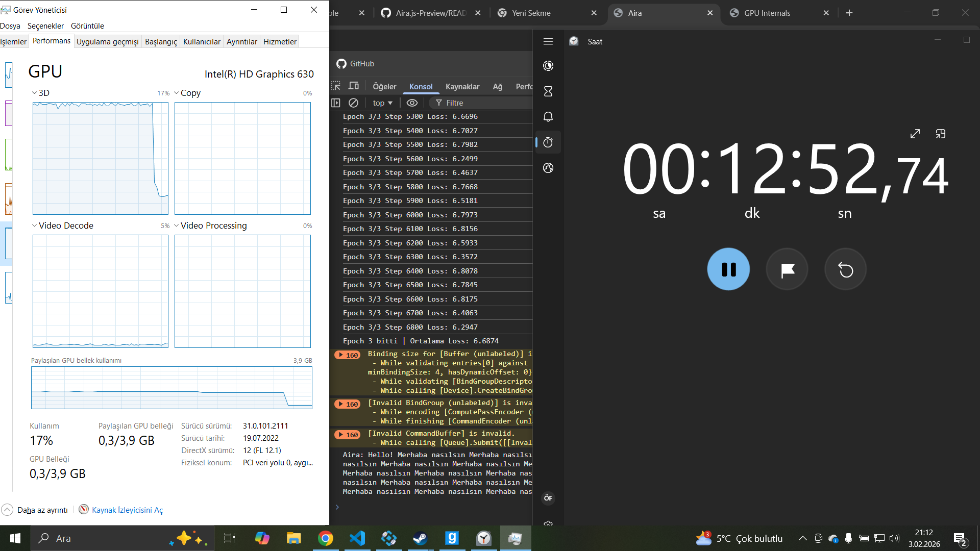Switch to the Kaynaklar tab in DevTools

(x=462, y=86)
